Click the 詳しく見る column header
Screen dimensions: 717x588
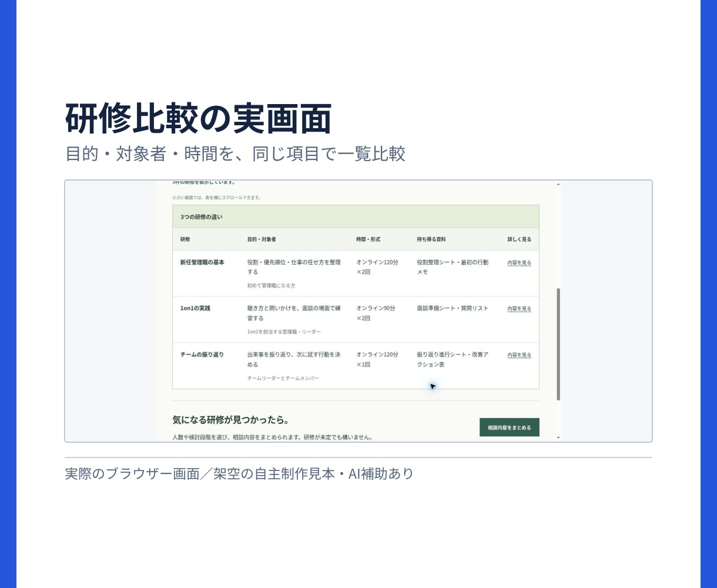(x=519, y=239)
